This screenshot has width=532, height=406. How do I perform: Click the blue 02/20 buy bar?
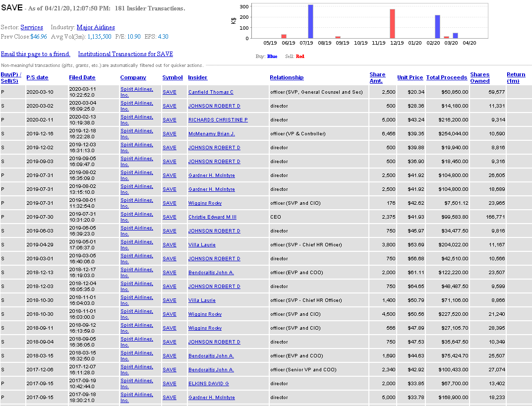click(x=438, y=27)
